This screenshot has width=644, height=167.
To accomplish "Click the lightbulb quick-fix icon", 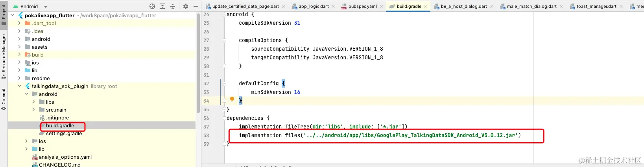I will (x=232, y=100).
